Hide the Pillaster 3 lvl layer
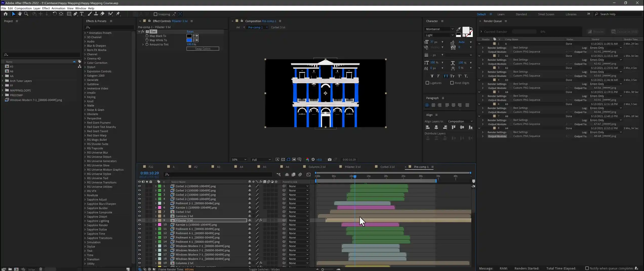The width and height of the screenshot is (644, 271). coord(139,220)
